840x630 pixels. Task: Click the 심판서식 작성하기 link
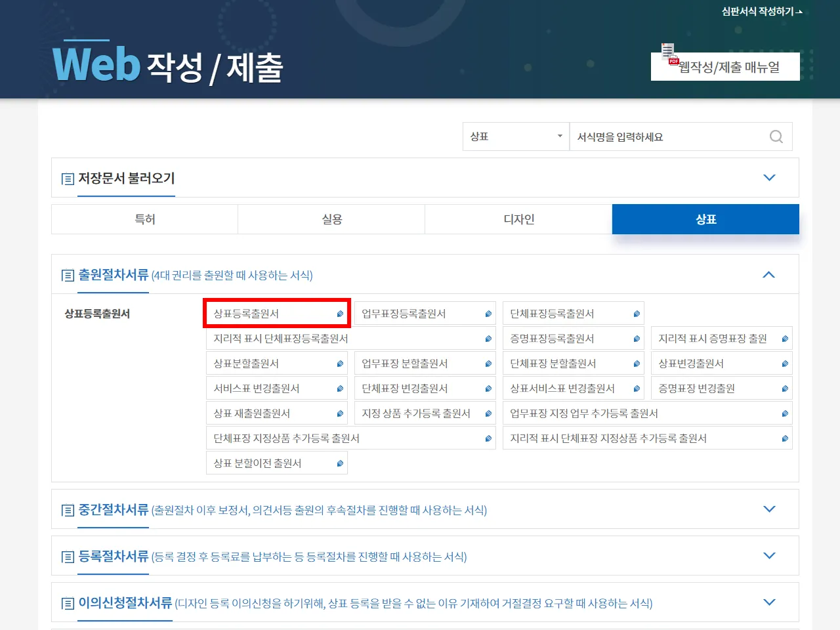761,11
